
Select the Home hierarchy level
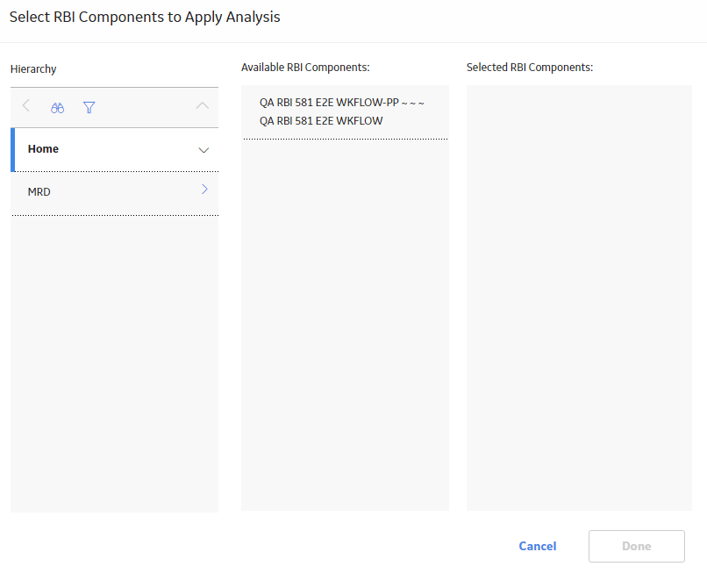[x=43, y=149]
